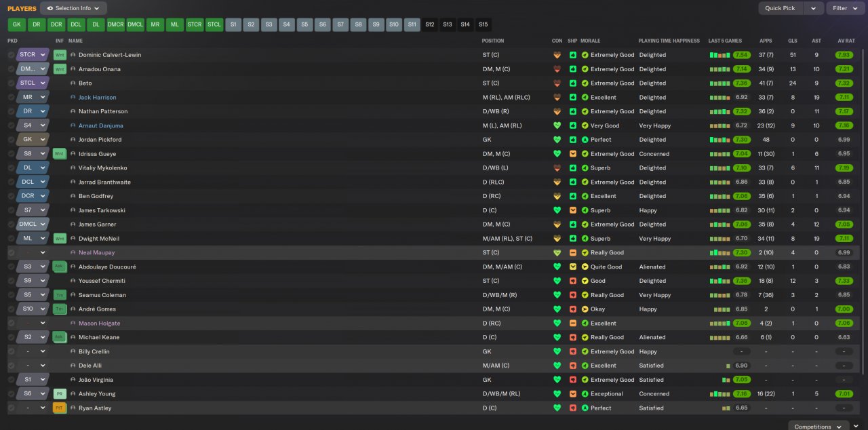
Task: Click Jordan Pickford's green condition heart
Action: (x=557, y=140)
